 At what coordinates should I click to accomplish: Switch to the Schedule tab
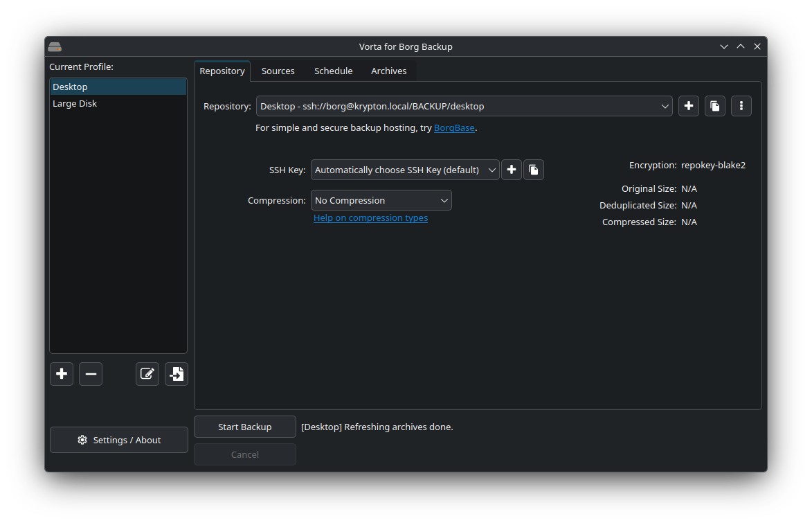pyautogui.click(x=333, y=70)
